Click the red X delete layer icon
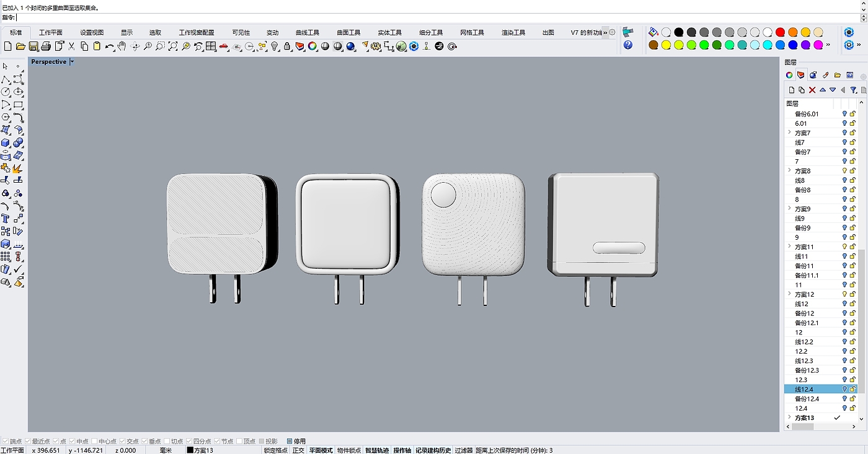 pyautogui.click(x=812, y=90)
